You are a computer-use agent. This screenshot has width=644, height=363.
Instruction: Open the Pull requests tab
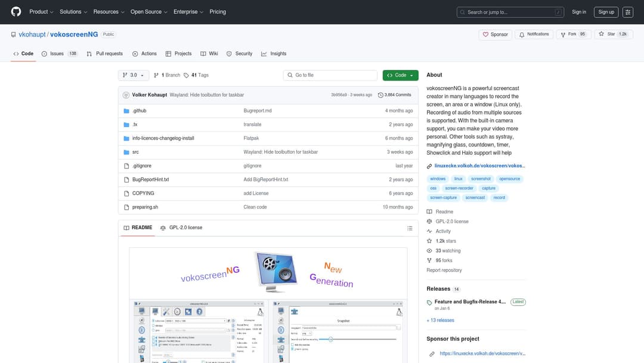click(105, 54)
